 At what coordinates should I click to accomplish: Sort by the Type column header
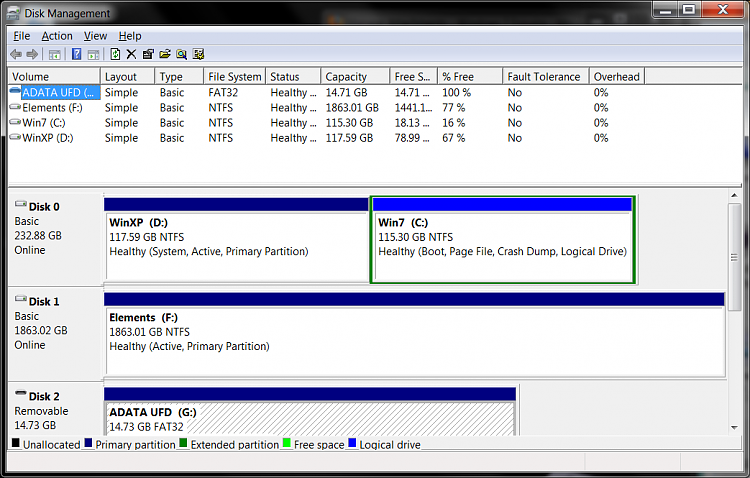[x=179, y=77]
